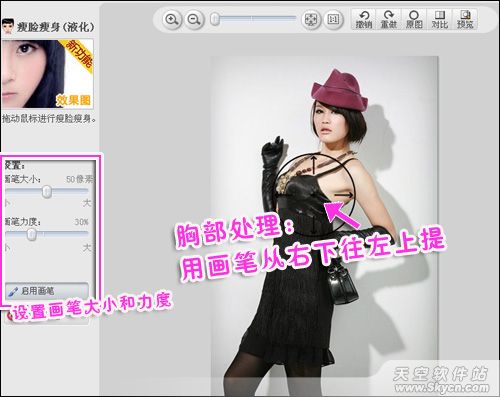This screenshot has width=500, height=397.
Task: Click brush size track near 大 end
Action: pyautogui.click(x=83, y=192)
